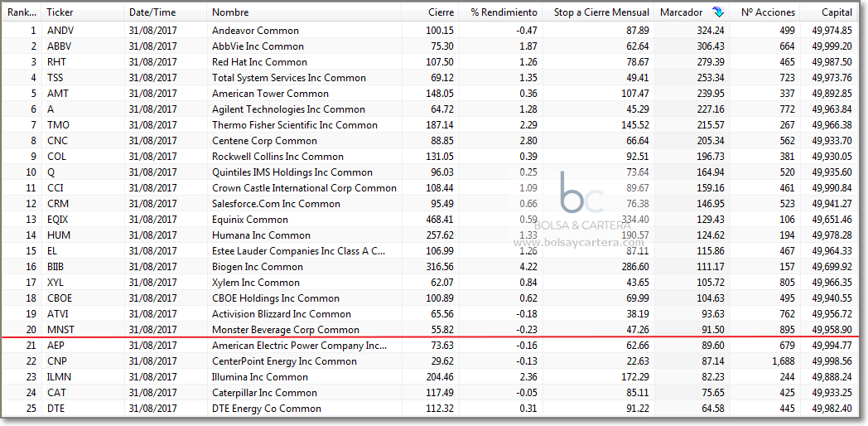868x426 pixels.
Task: Select the CBOE ticker cell
Action: (60, 298)
